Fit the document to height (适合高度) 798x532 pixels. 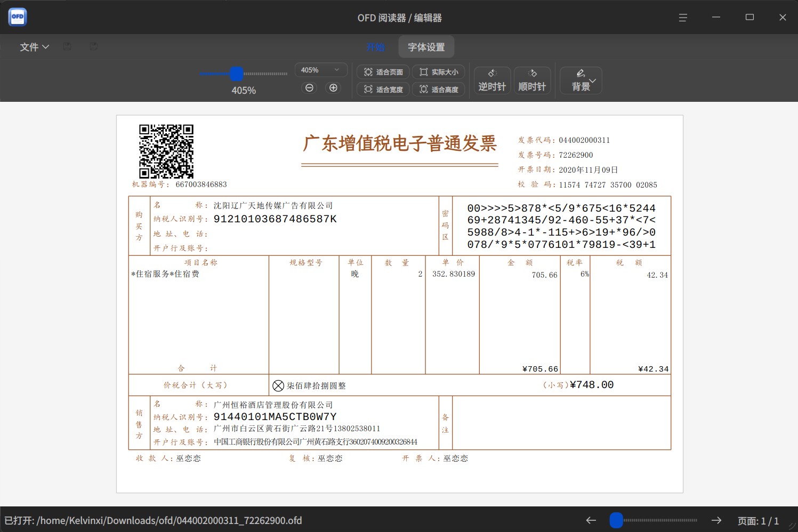(439, 90)
